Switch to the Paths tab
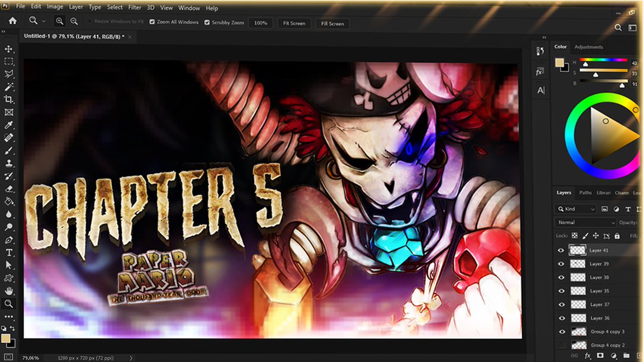Screen dimensions: 644x362 586,193
